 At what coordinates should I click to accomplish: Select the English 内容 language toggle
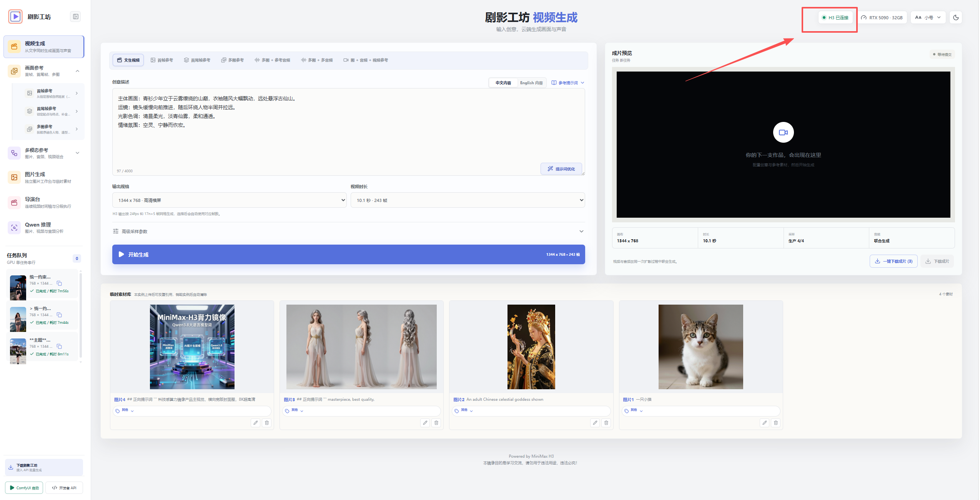[531, 83]
